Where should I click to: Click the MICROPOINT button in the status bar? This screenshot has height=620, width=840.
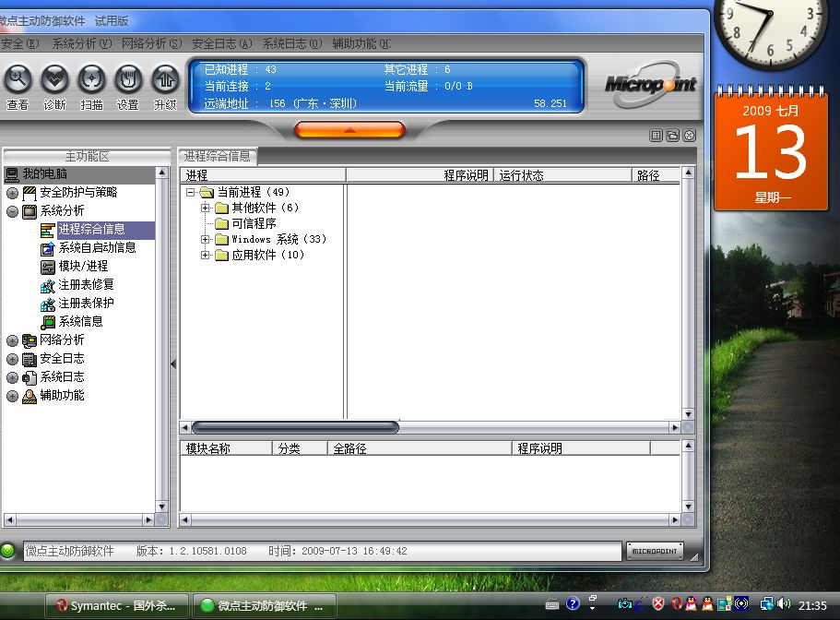[655, 550]
